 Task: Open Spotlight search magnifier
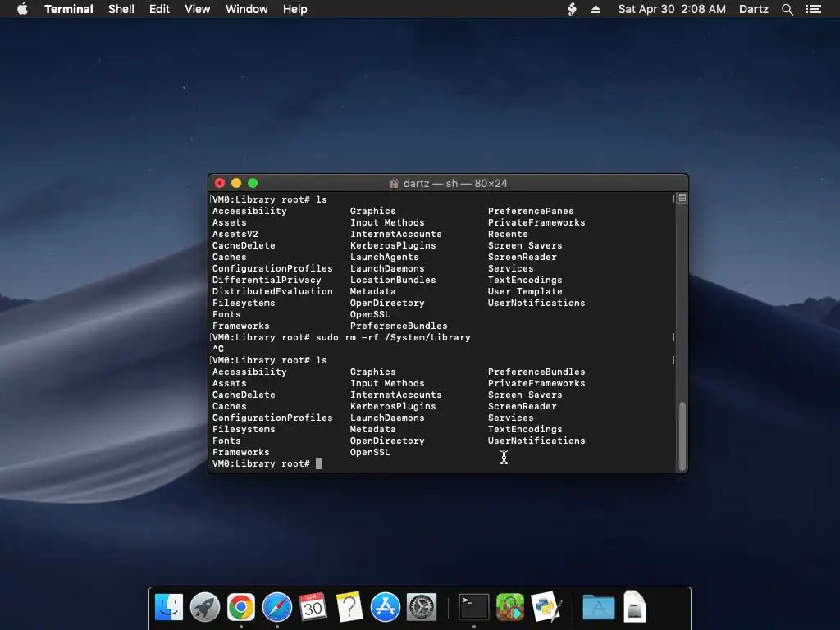point(787,9)
